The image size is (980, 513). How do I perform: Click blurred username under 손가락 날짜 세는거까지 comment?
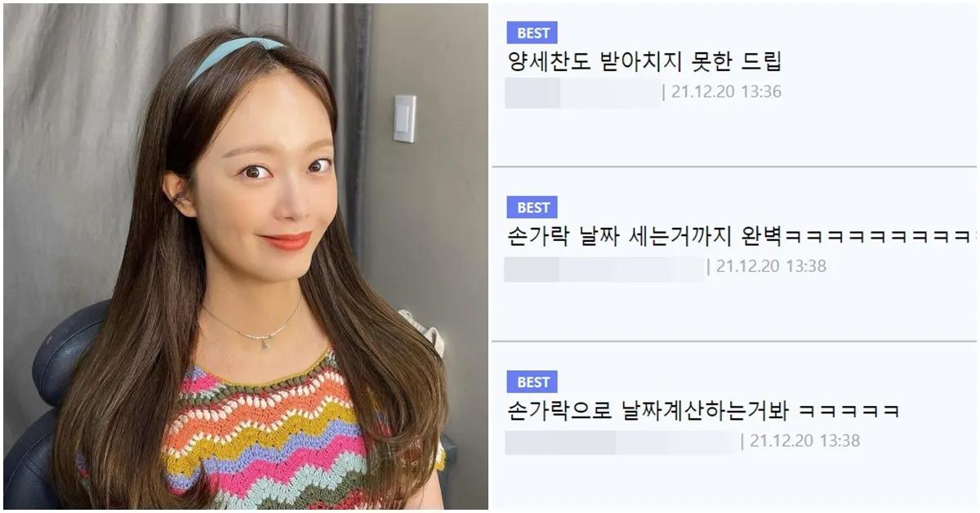tap(604, 267)
